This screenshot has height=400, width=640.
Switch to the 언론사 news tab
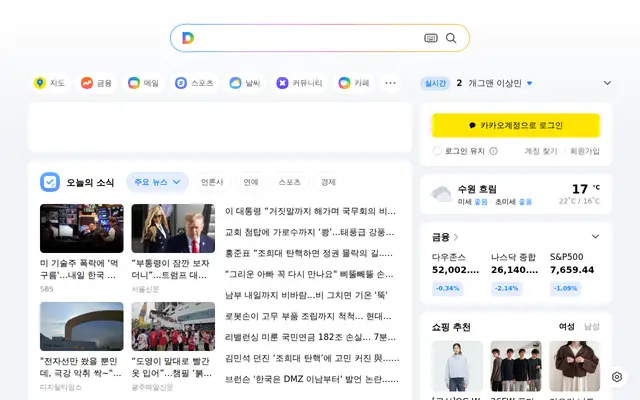click(212, 182)
